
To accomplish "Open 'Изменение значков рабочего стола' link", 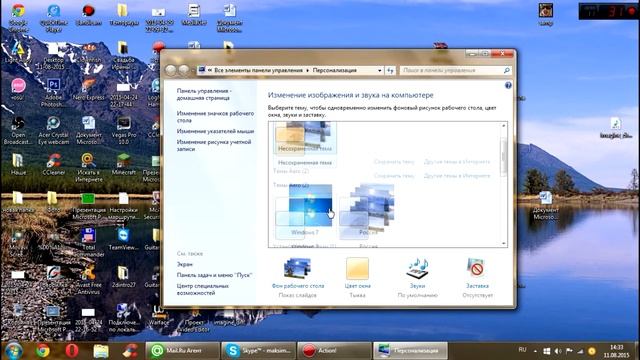I will (215, 117).
